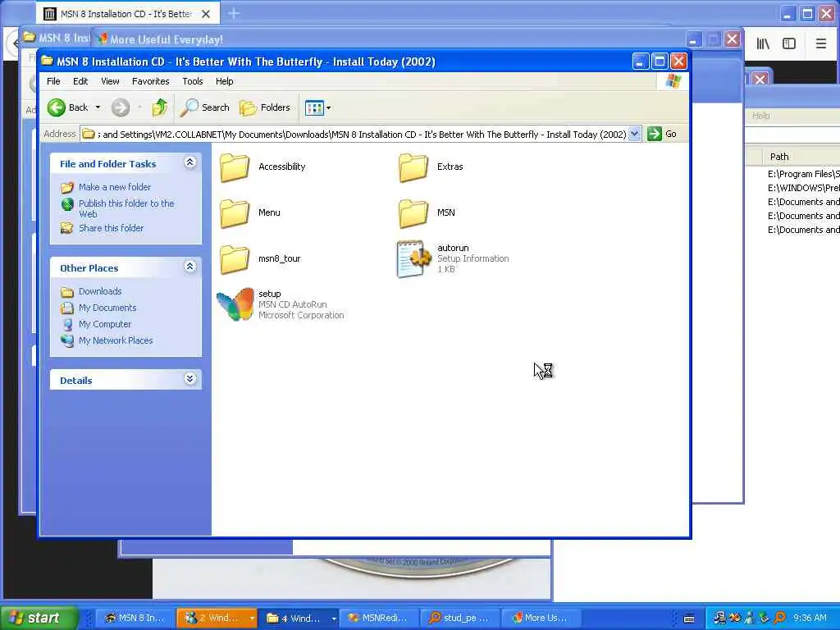The height and width of the screenshot is (630, 840).
Task: Open the 2 Wind... taskbar group
Action: (217, 619)
